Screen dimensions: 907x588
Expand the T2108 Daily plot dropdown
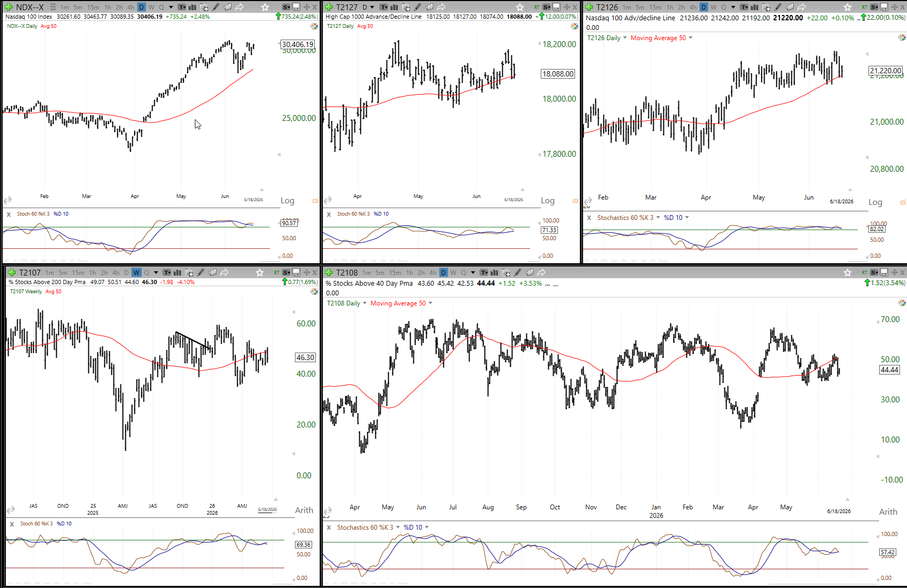click(x=365, y=303)
